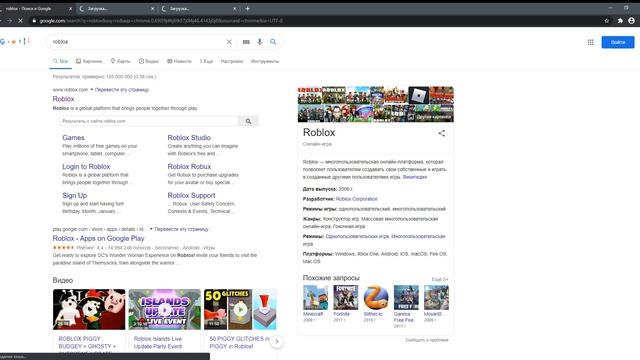640x360 pixels.
Task: Search within roblox.com using its magnifier button
Action: pyautogui.click(x=248, y=121)
